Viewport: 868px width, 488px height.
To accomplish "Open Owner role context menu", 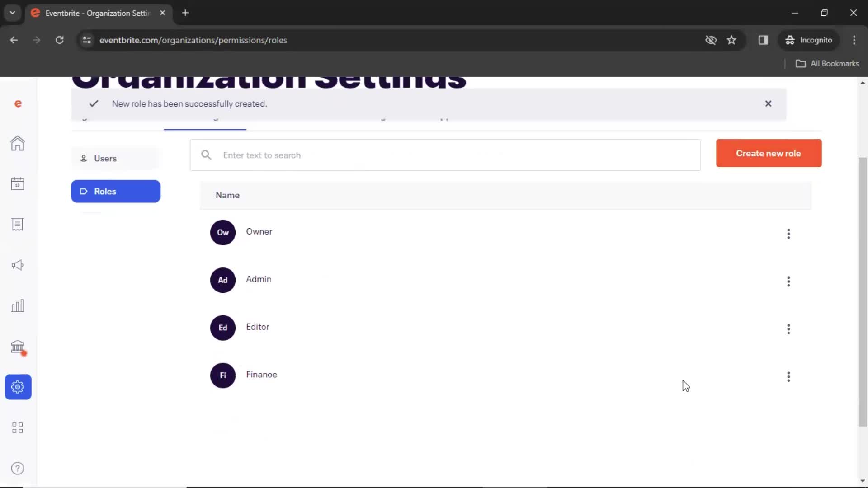I will [788, 233].
